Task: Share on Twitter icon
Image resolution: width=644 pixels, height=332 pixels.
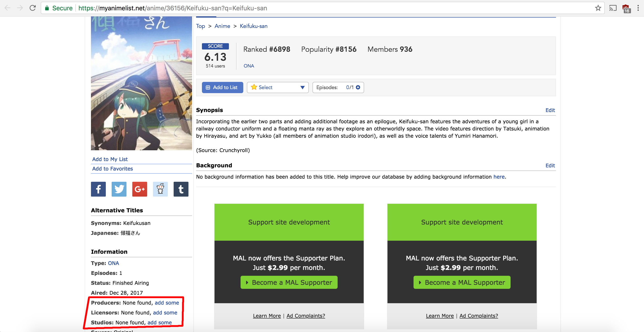Action: click(x=119, y=189)
